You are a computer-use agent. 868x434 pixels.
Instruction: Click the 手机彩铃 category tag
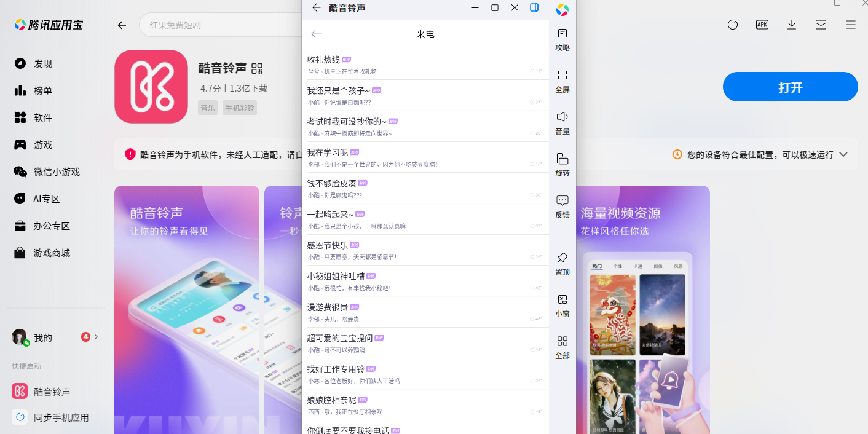coord(240,108)
